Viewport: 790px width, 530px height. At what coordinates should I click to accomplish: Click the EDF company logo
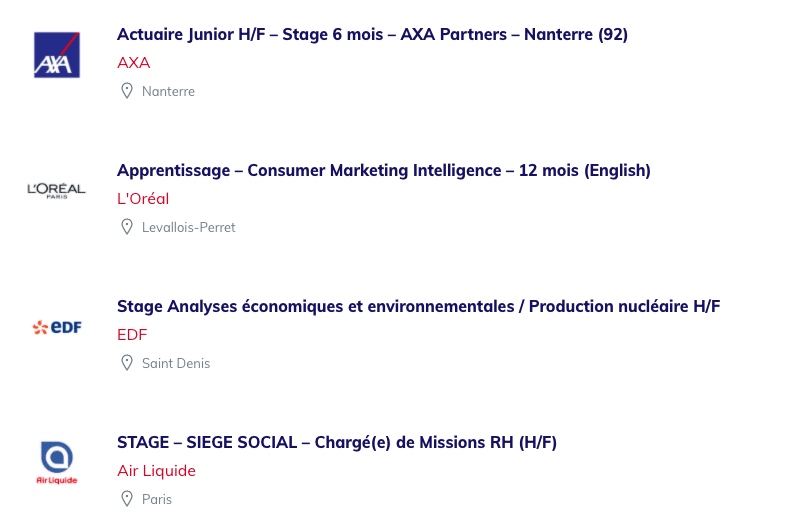point(57,327)
